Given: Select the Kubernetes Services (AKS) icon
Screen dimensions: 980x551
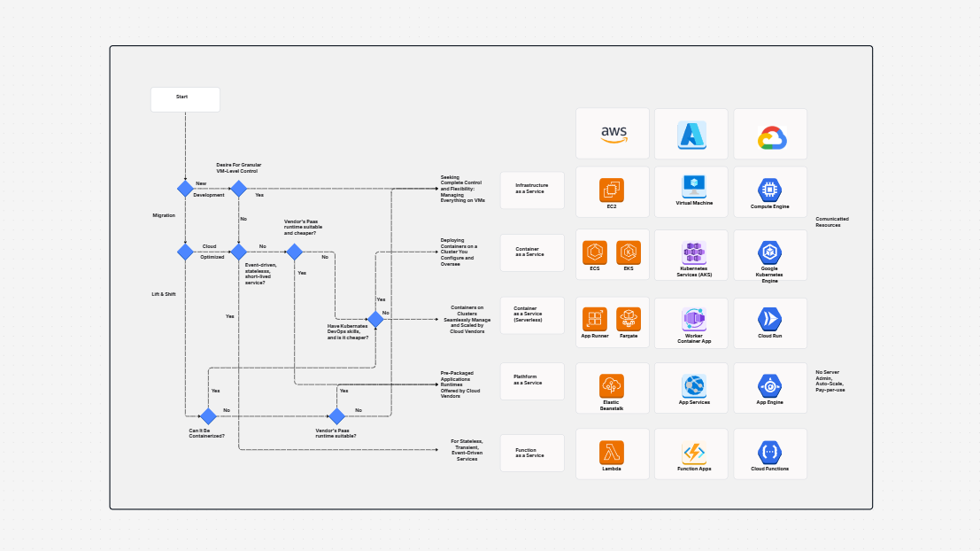Looking at the screenshot, I should point(694,252).
